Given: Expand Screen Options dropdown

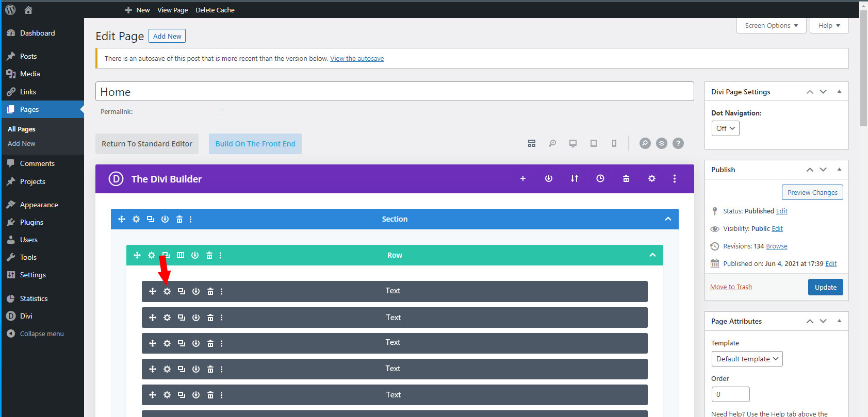Looking at the screenshot, I should tap(772, 25).
